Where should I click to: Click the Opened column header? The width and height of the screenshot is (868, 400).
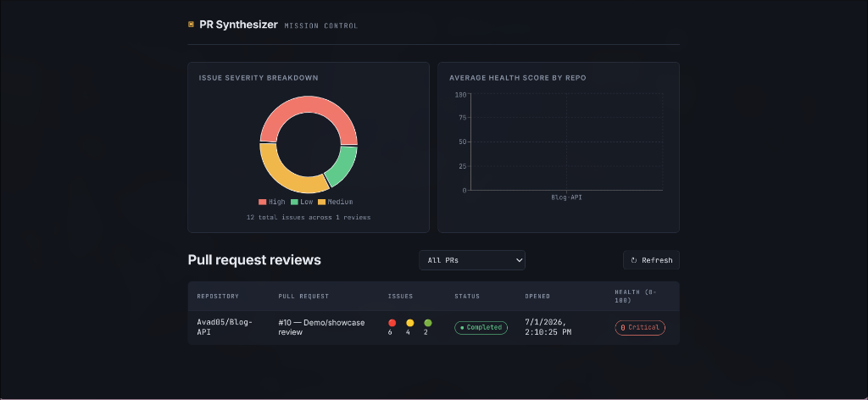click(537, 297)
